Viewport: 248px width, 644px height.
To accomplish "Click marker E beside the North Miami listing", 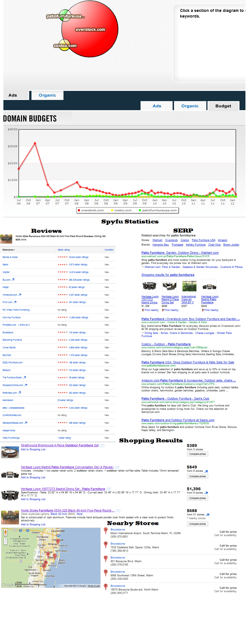I will [x=106, y=586].
